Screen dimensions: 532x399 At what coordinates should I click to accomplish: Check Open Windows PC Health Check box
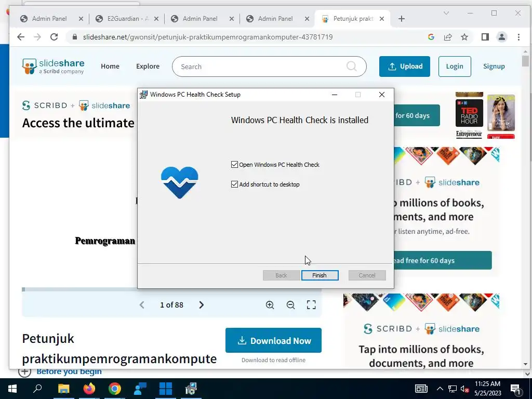[234, 165]
